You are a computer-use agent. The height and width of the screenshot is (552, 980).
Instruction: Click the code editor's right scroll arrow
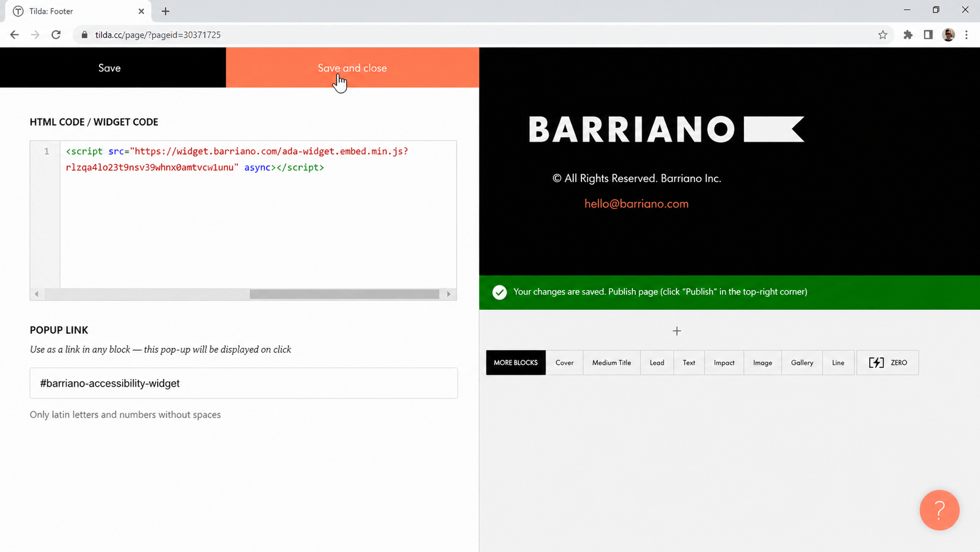coord(449,294)
